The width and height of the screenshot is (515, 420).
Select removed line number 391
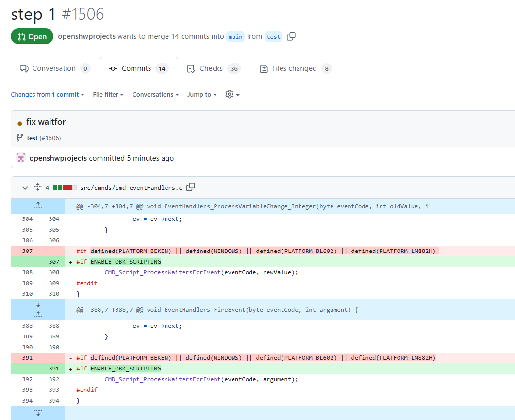point(27,358)
